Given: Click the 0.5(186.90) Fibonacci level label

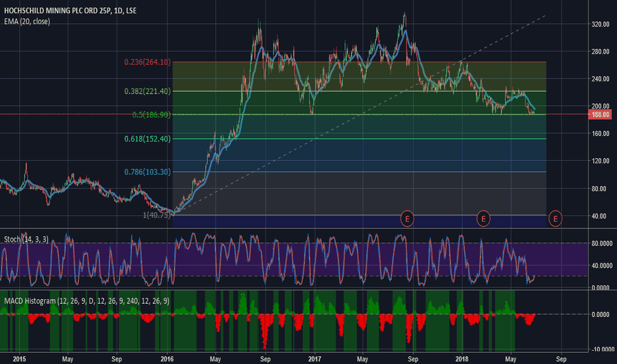Looking at the screenshot, I should tap(152, 115).
